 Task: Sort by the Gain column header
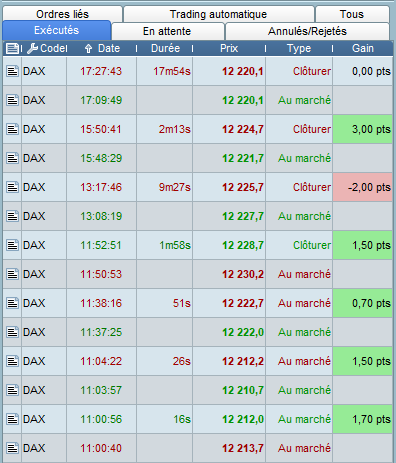click(363, 49)
